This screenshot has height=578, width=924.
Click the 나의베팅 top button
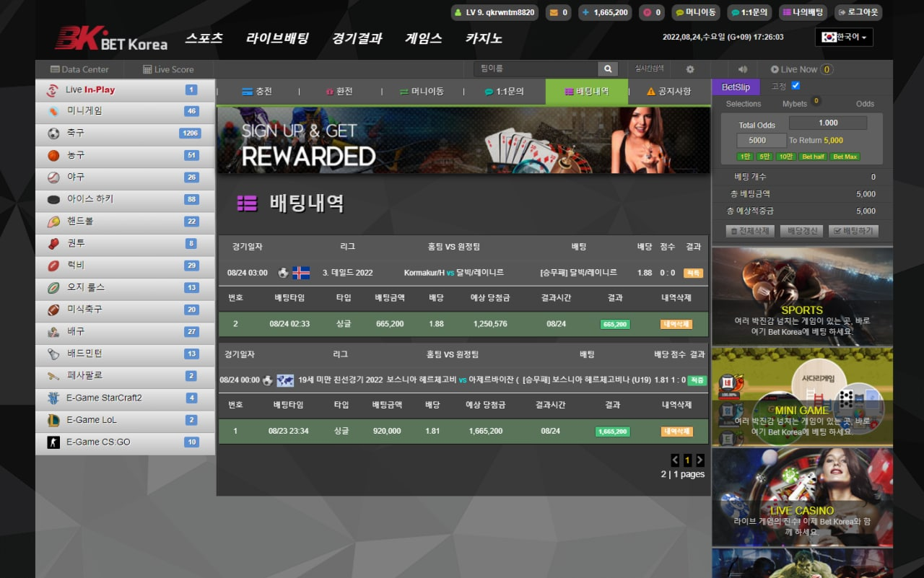tap(803, 12)
